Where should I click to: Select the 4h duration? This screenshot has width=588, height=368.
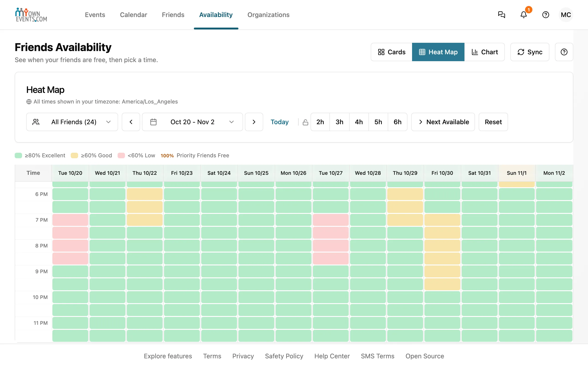click(x=359, y=122)
